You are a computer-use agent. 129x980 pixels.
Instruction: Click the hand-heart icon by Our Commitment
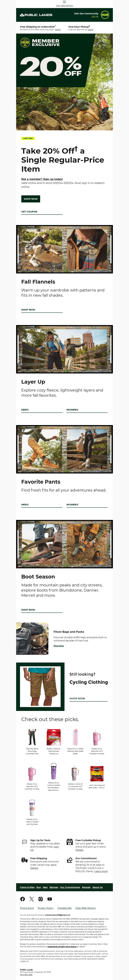point(70,860)
